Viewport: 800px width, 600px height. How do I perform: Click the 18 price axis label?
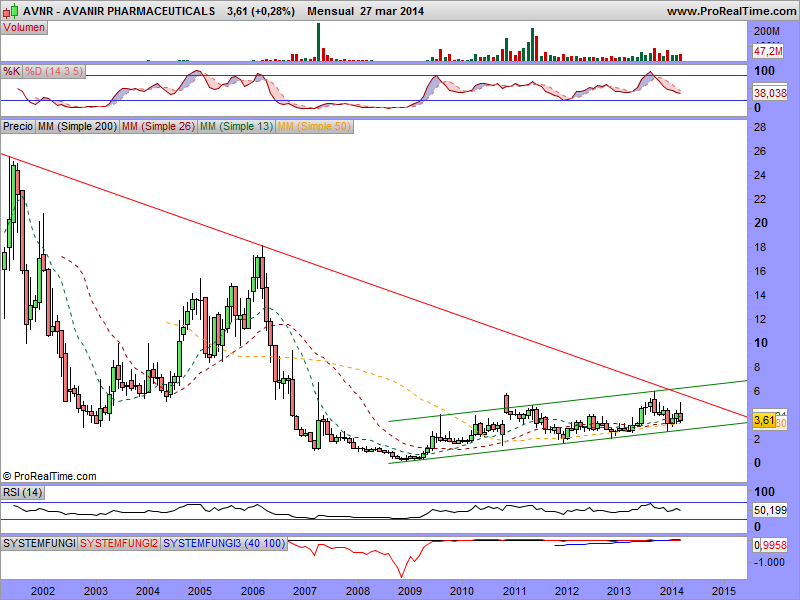(x=760, y=247)
